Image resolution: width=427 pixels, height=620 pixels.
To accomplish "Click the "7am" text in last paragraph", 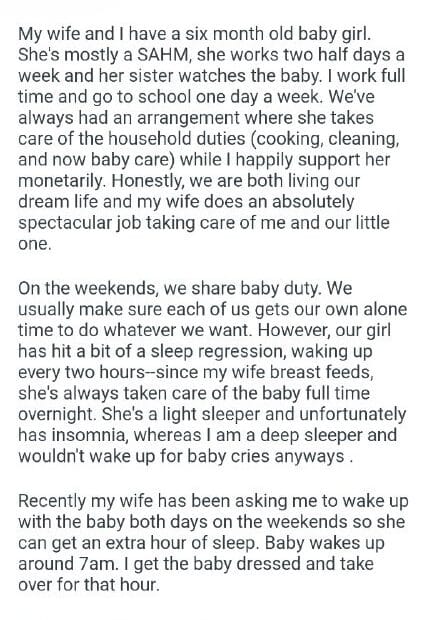I will (x=96, y=563).
